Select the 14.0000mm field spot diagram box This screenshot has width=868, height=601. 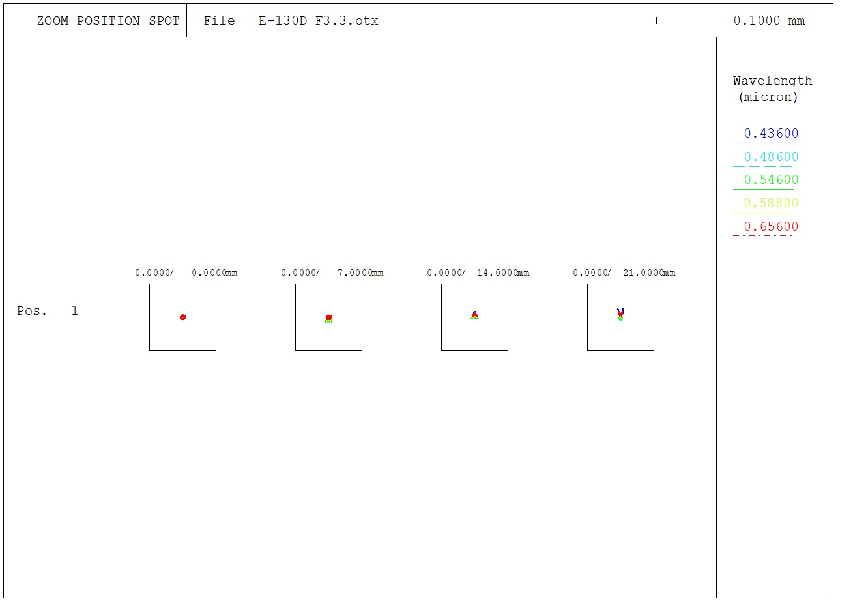(x=474, y=317)
